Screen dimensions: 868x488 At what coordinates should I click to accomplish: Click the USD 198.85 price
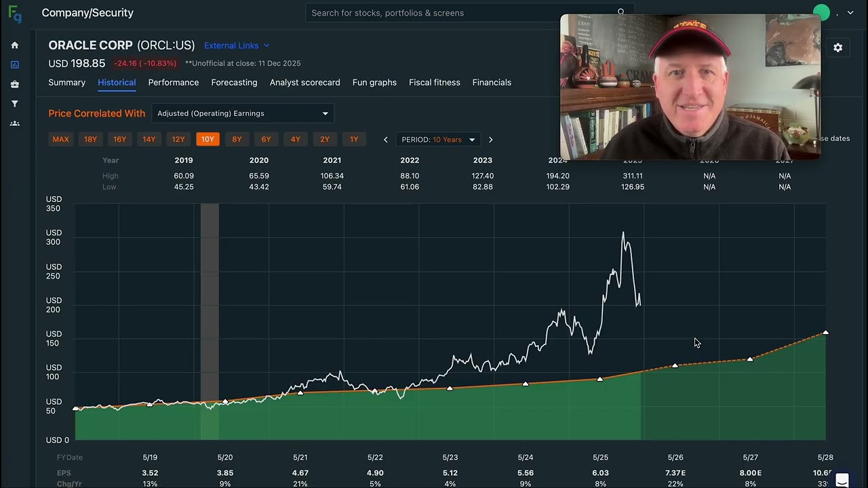point(77,63)
